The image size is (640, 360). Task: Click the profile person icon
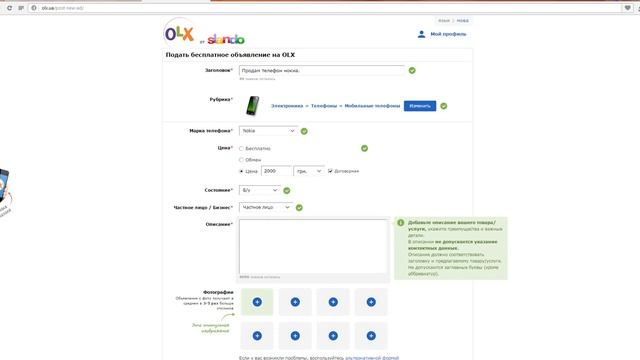click(421, 34)
